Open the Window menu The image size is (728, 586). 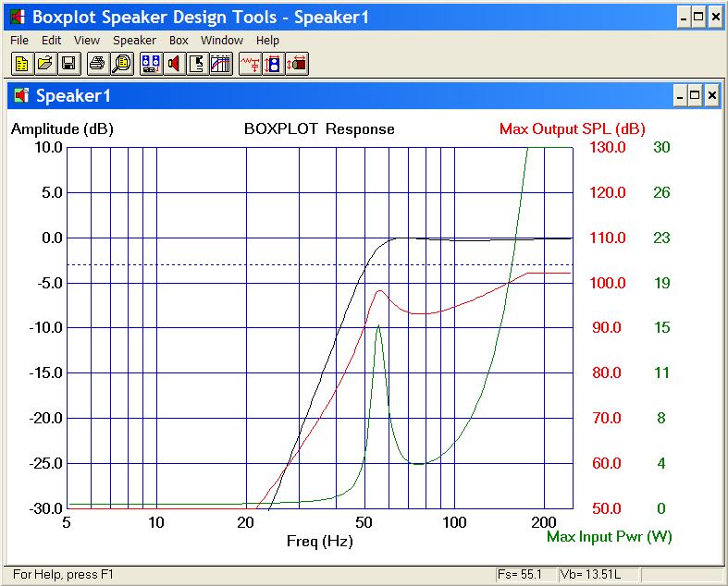[222, 41]
